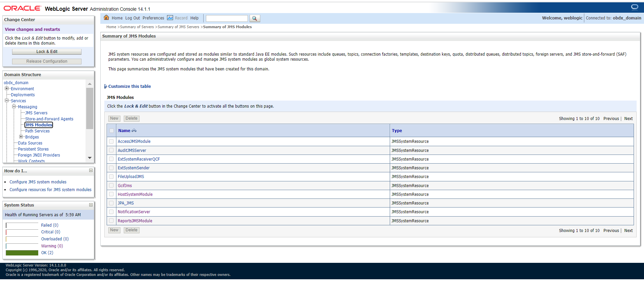This screenshot has height=292, width=644.
Task: Minimize the System Status panel
Action: (x=91, y=205)
